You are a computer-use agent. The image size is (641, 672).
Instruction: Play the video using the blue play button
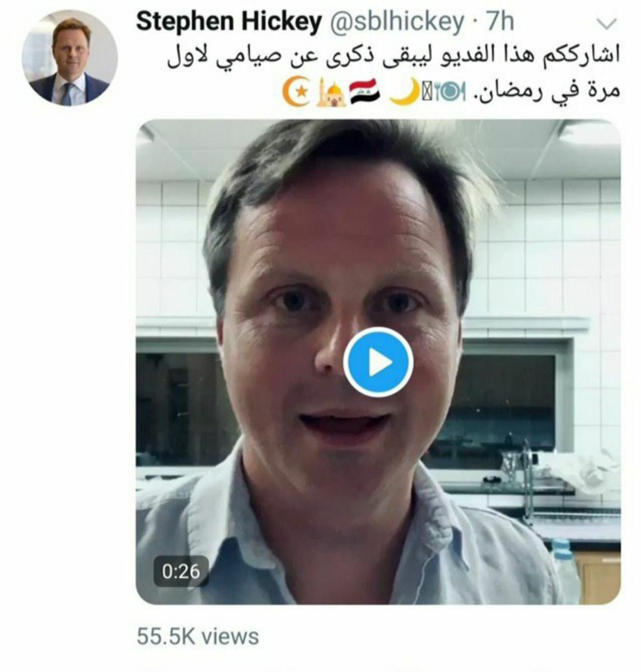point(378,363)
